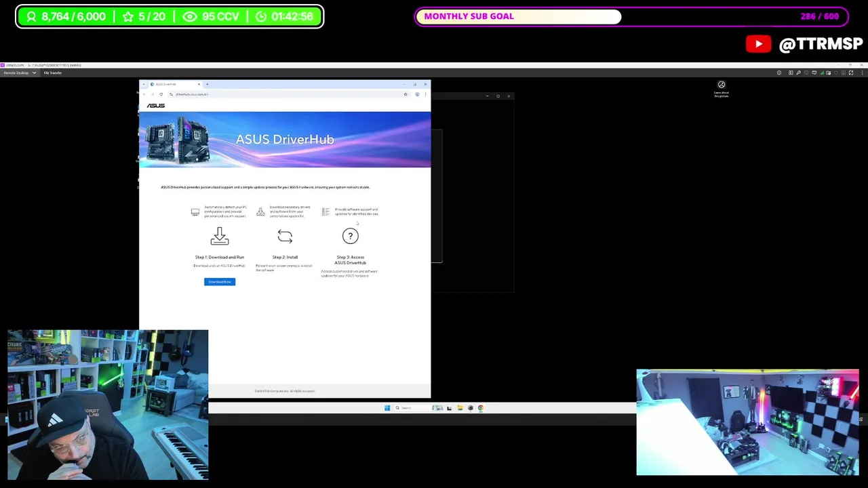Click the chat bubble icon in the remote toolbar
The image size is (868, 488).
814,73
